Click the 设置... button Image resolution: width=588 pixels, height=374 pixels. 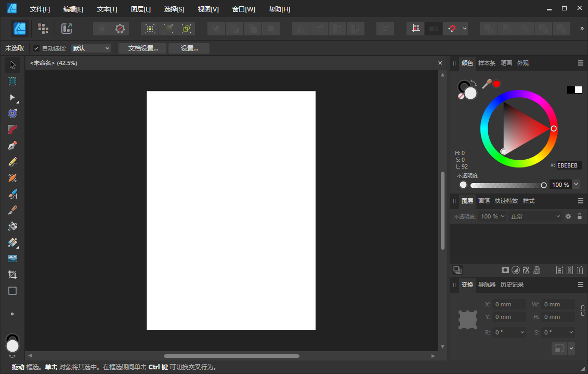[x=189, y=48]
